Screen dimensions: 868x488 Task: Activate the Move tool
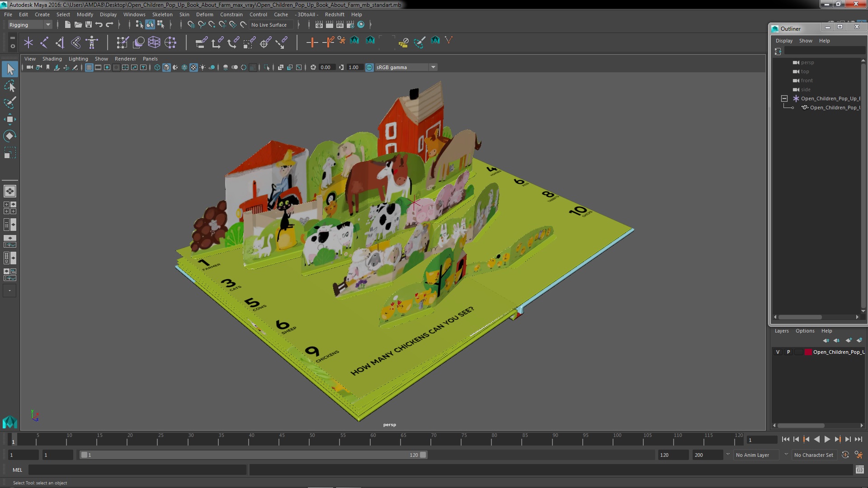pyautogui.click(x=10, y=119)
